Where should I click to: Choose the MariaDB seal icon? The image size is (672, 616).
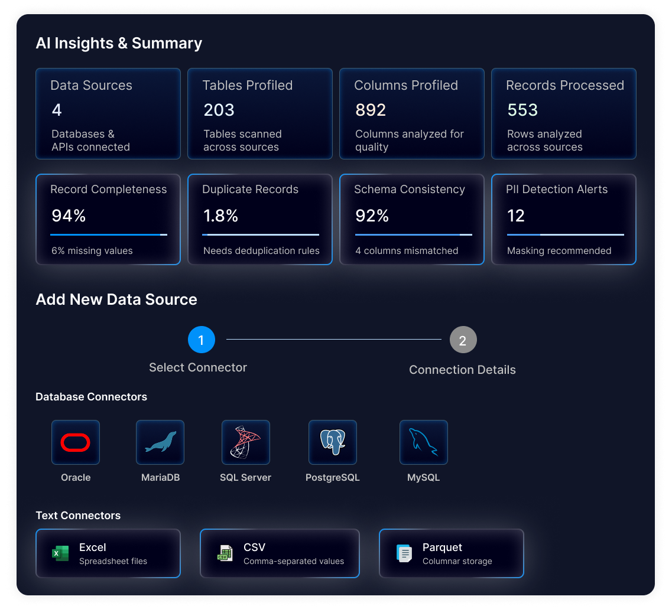pyautogui.click(x=160, y=442)
